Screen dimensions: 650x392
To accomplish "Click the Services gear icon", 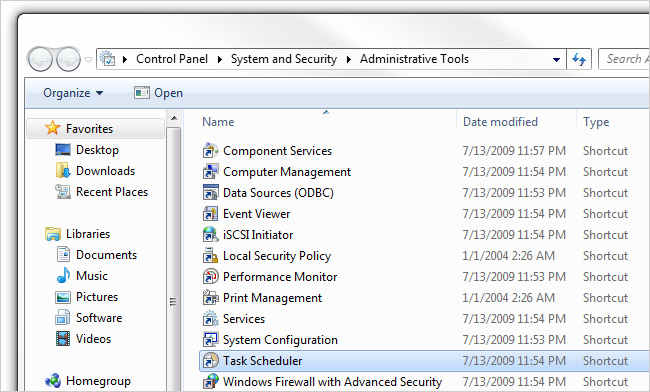I will 211,319.
